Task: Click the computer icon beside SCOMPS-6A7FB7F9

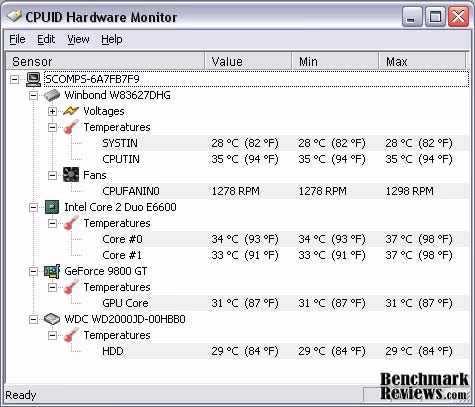Action: pyautogui.click(x=33, y=79)
